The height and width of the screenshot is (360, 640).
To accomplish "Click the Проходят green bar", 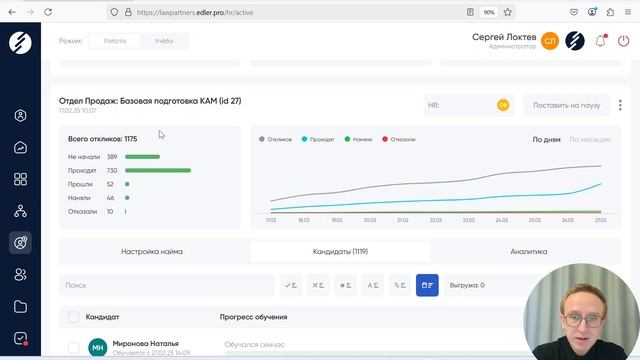I will click(x=158, y=171).
